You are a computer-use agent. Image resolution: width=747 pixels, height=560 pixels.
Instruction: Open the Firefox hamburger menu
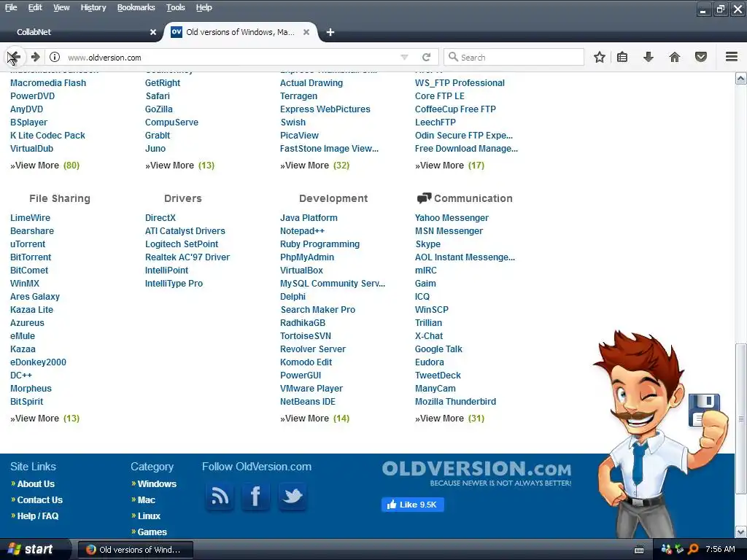(x=732, y=57)
